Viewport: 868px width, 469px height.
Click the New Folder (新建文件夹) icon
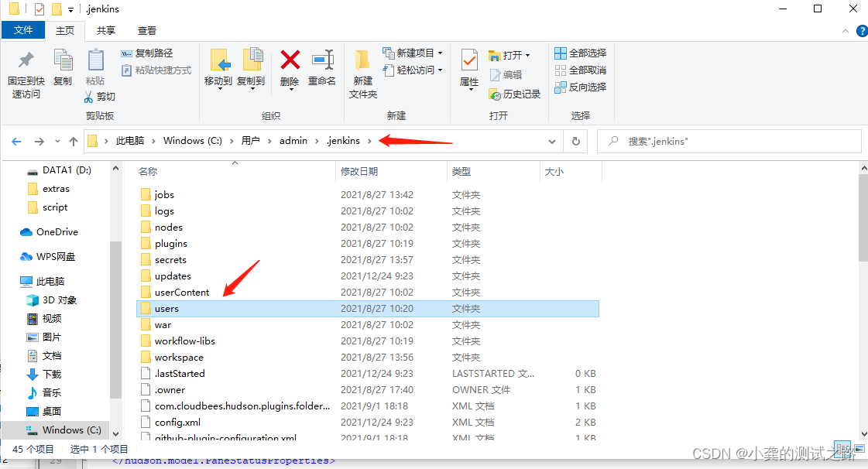pyautogui.click(x=362, y=60)
